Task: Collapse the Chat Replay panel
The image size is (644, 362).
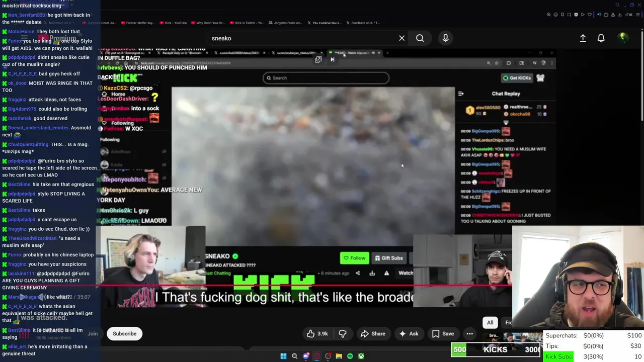Action: (460, 94)
